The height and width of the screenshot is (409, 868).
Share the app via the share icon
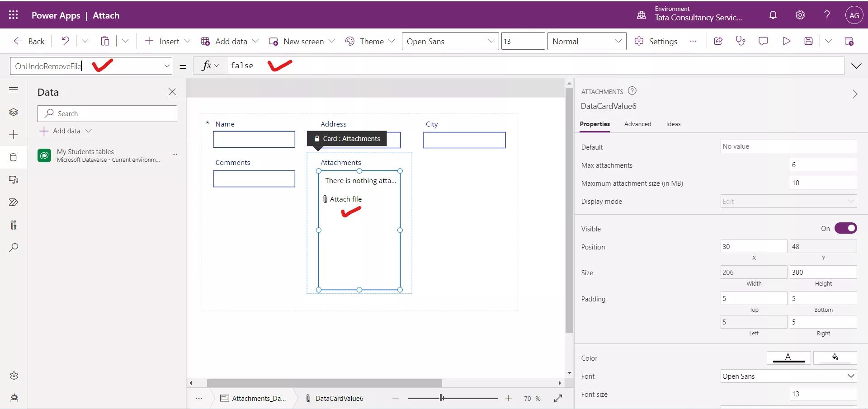(x=718, y=41)
